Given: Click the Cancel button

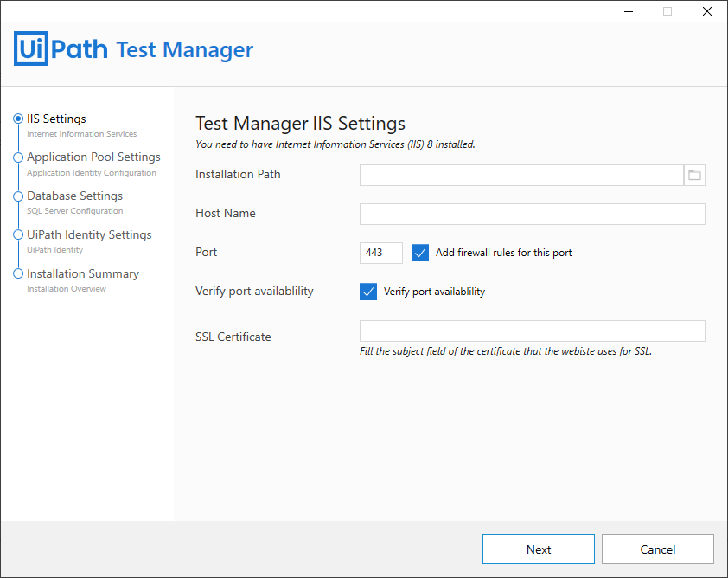Looking at the screenshot, I should click(x=658, y=549).
